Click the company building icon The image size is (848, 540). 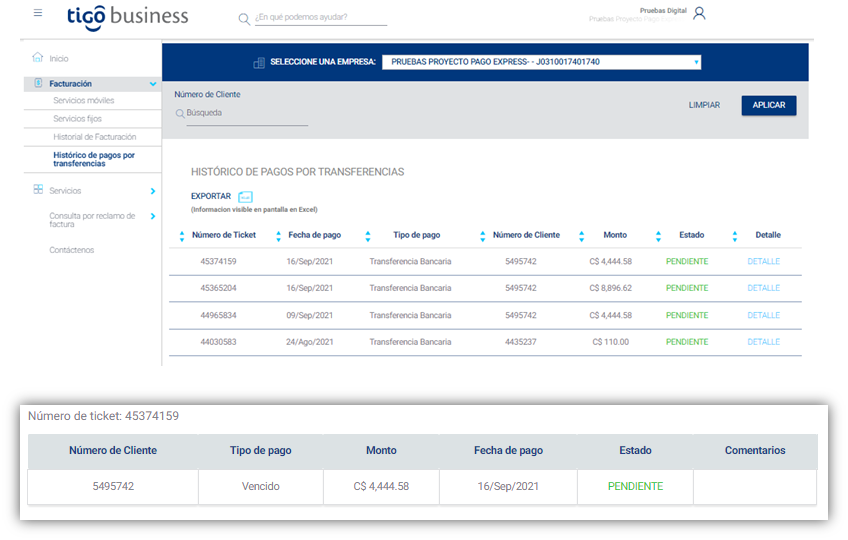pyautogui.click(x=259, y=63)
